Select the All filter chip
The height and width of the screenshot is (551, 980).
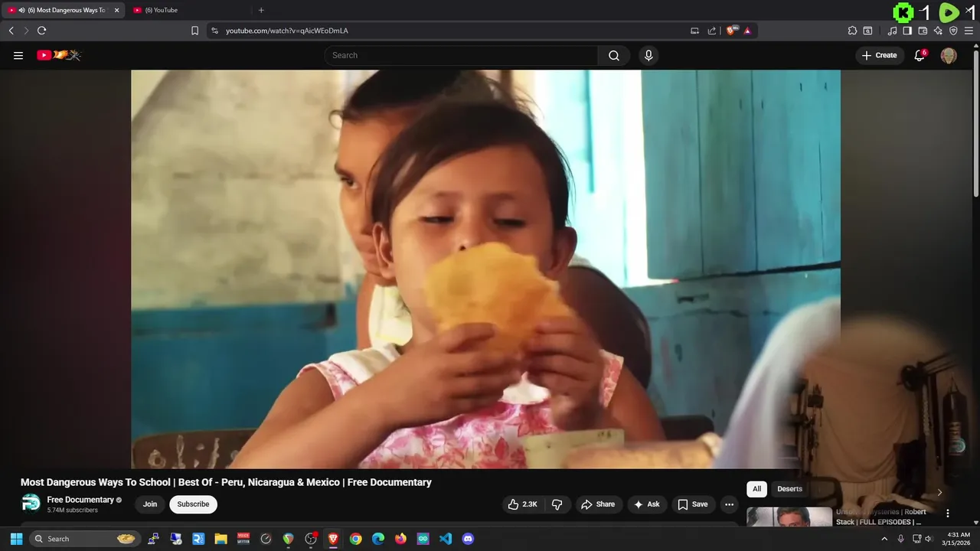[756, 489]
